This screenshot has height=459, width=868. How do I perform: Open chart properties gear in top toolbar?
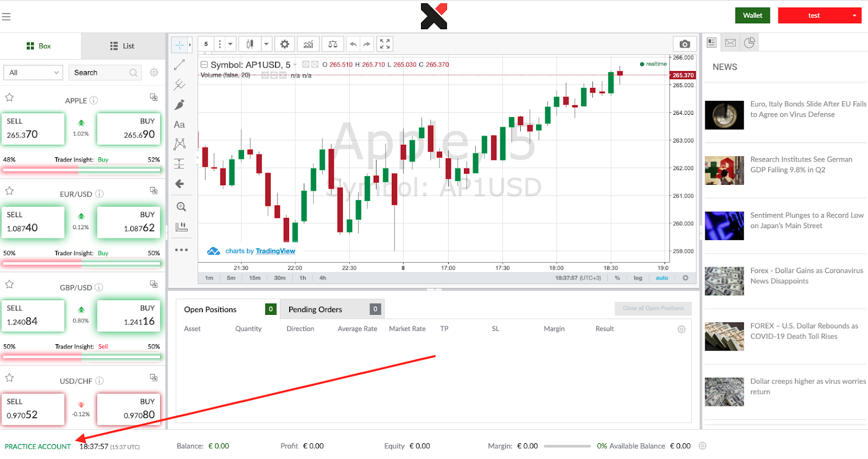tap(285, 44)
